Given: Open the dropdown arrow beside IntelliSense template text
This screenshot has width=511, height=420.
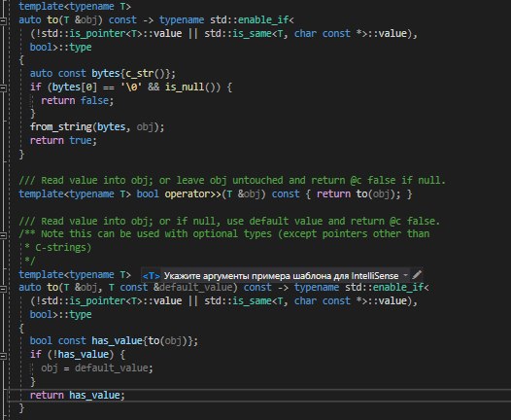Looking at the screenshot, I should tap(405, 275).
